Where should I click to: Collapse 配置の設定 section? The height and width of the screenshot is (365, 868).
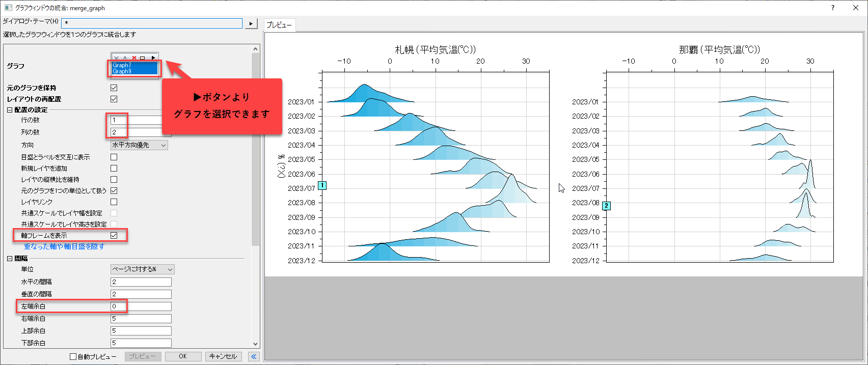point(9,110)
